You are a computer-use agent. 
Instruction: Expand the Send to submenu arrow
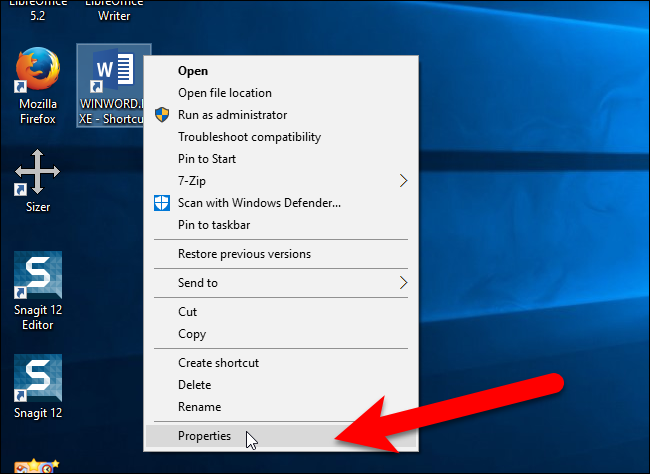[403, 283]
